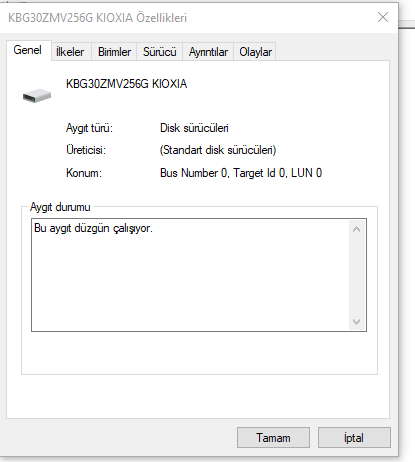Switch to the Genel tab

[x=28, y=50]
